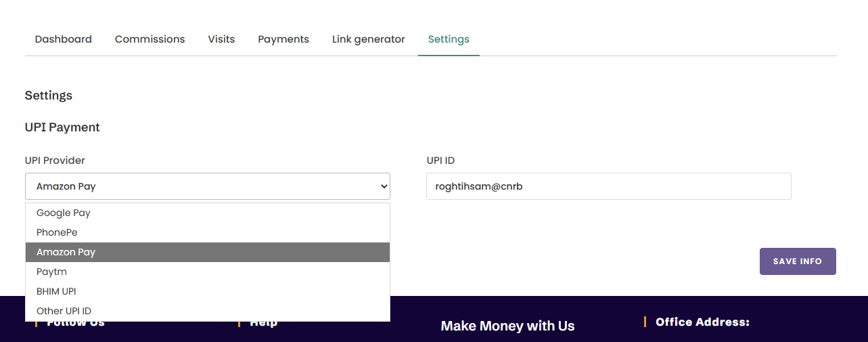This screenshot has width=868, height=342.
Task: Select the Link generator tab
Action: pyautogui.click(x=369, y=39)
